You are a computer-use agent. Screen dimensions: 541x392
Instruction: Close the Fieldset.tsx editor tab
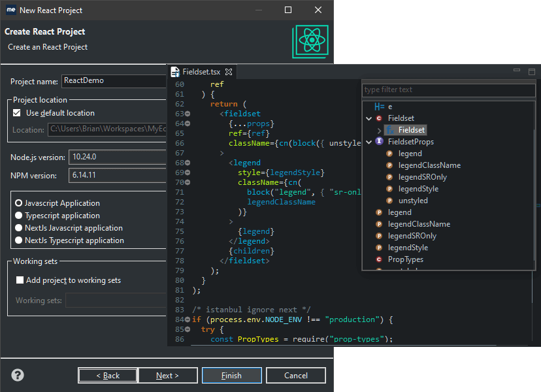point(229,72)
